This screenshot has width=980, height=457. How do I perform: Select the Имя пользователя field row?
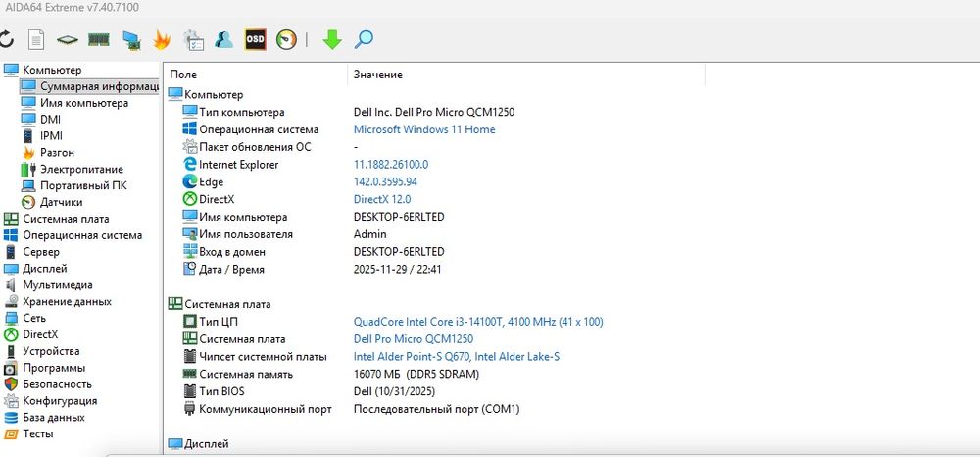(246, 234)
